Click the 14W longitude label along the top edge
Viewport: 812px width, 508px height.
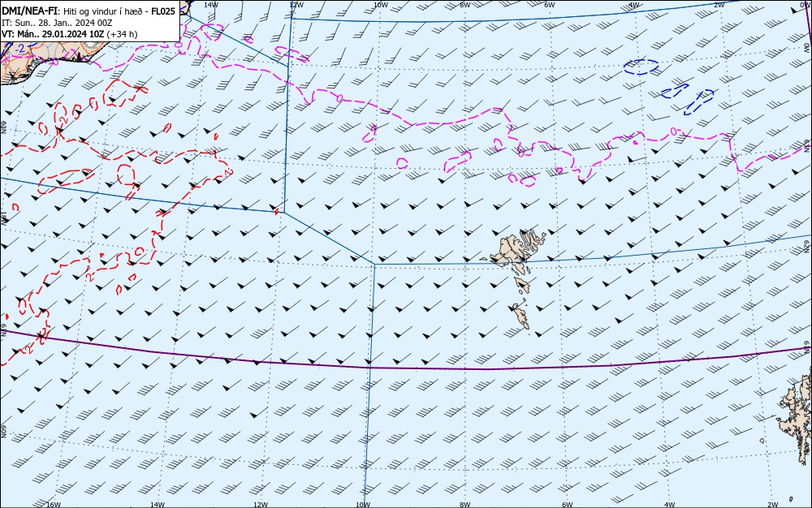(210, 5)
